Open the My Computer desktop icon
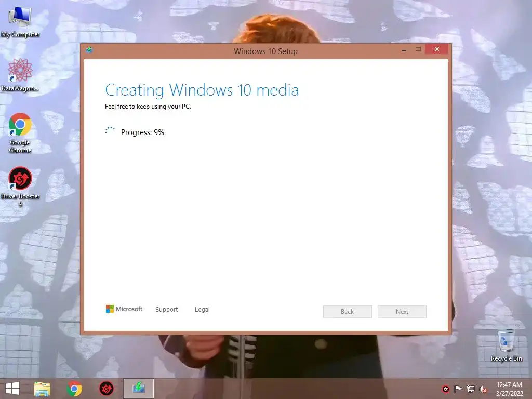This screenshot has width=532, height=399. tap(20, 21)
